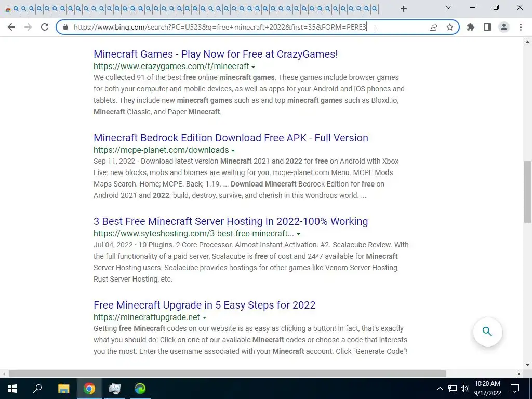
Task: Open the Windows Start menu
Action: click(12, 389)
